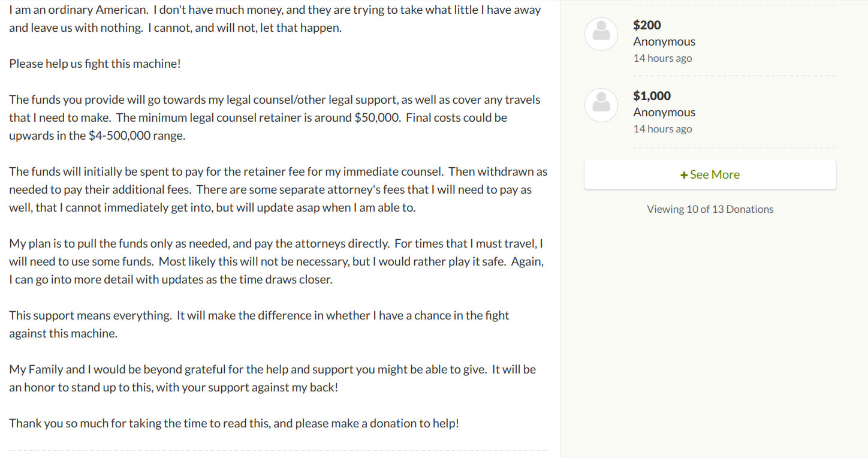Click the 'My Family and I' paragraph

pos(273,378)
